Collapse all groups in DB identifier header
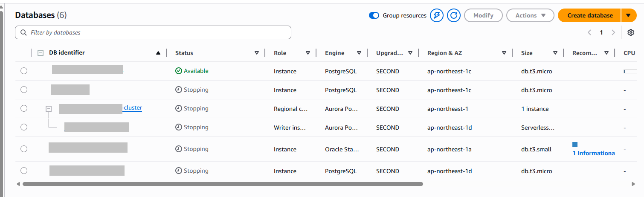This screenshot has height=197, width=644. coord(41,53)
